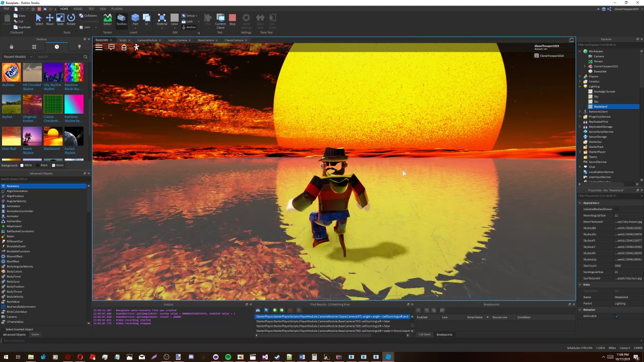Click the Explorer filter workspace field

pos(609,45)
